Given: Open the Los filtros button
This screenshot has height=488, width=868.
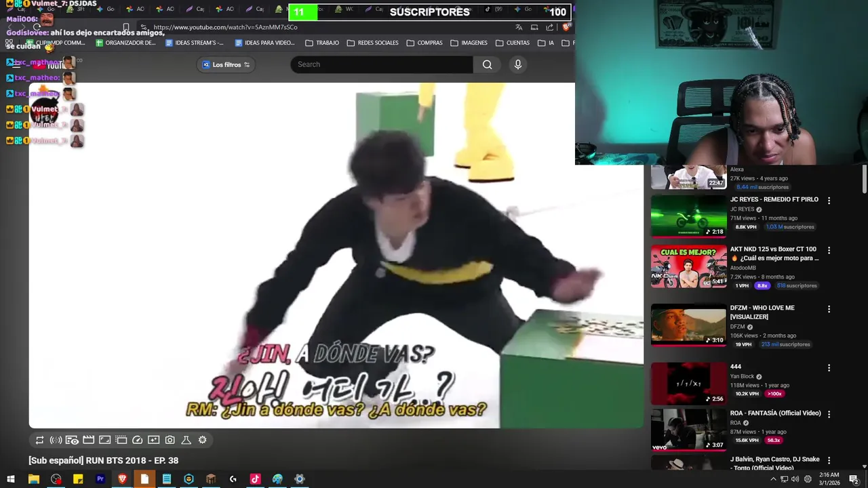Looking at the screenshot, I should [226, 64].
